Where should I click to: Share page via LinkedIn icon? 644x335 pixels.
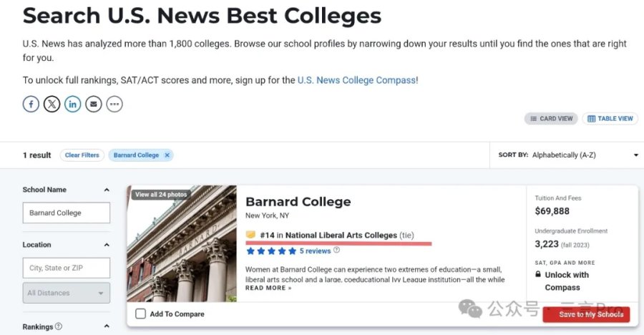73,104
